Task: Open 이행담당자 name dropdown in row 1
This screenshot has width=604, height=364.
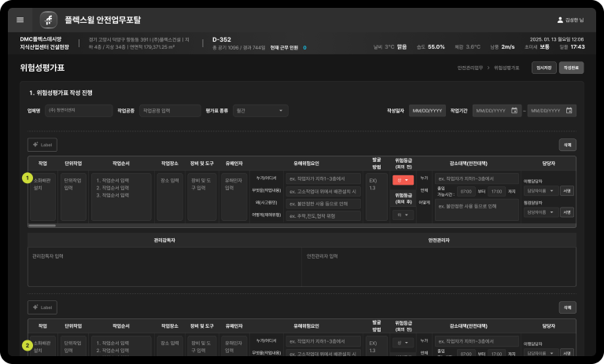Action: coord(541,191)
